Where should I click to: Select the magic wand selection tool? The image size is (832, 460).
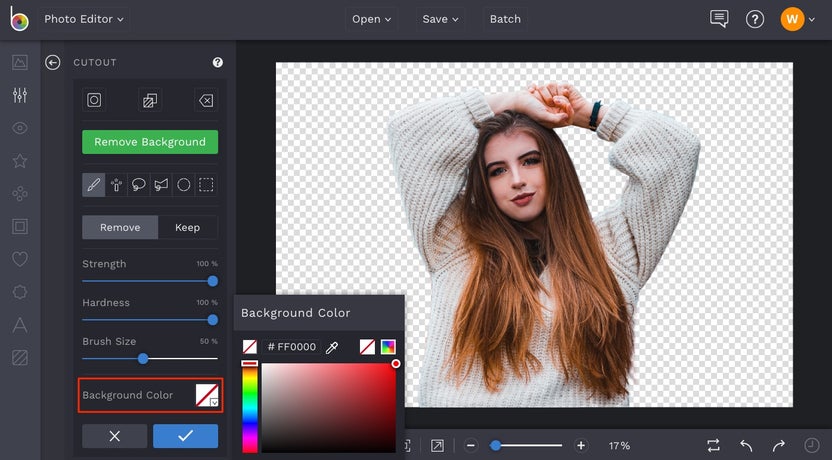[x=116, y=185]
